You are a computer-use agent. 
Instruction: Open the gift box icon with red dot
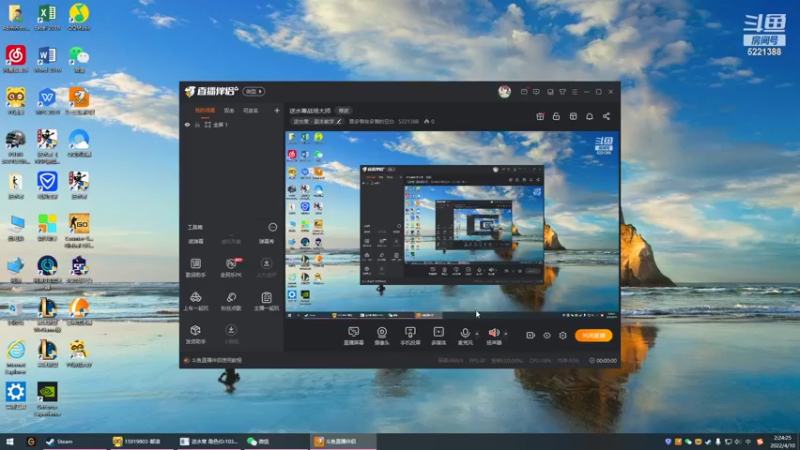click(x=540, y=116)
